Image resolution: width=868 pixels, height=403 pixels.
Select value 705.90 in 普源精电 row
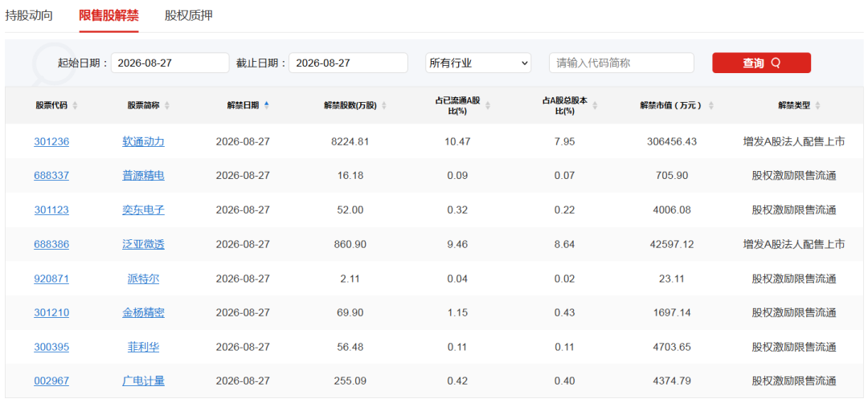(671, 176)
